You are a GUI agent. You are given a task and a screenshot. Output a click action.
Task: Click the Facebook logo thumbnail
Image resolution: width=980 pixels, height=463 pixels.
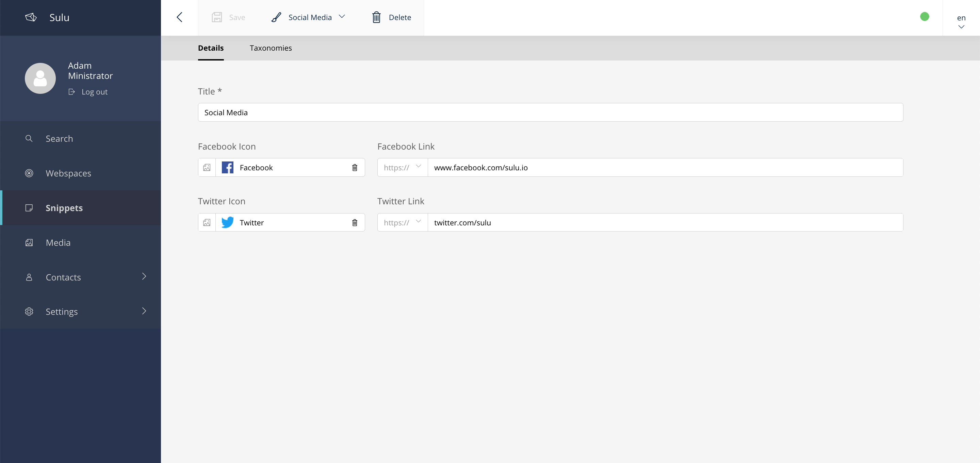point(228,168)
